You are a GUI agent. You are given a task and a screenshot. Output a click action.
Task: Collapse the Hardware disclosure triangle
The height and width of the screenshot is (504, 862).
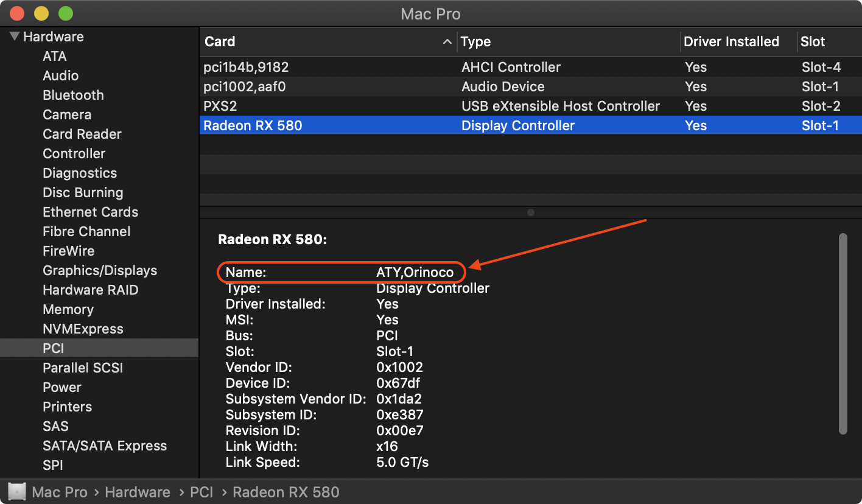tap(15, 37)
